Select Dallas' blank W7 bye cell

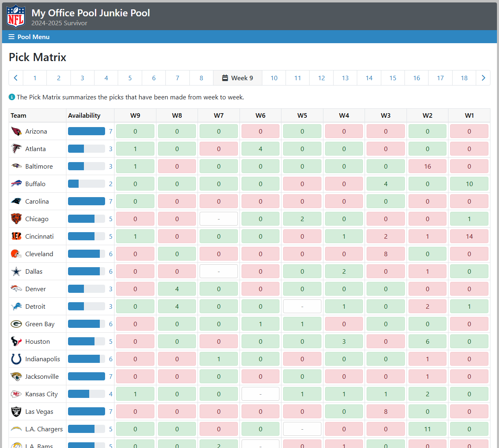[219, 272]
